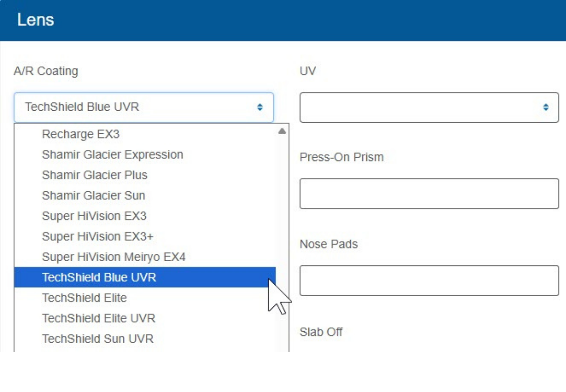Open the A/R Coating dropdown
The image size is (566, 392).
[x=143, y=107]
